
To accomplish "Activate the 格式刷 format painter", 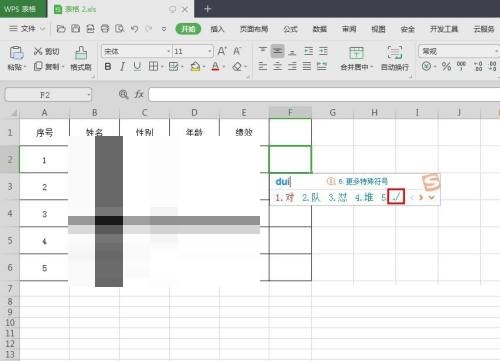I will (81, 59).
